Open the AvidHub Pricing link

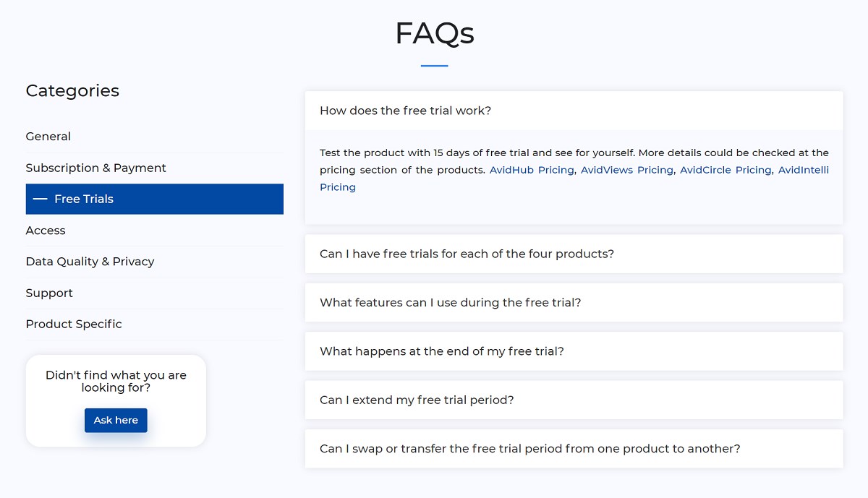[x=531, y=170]
